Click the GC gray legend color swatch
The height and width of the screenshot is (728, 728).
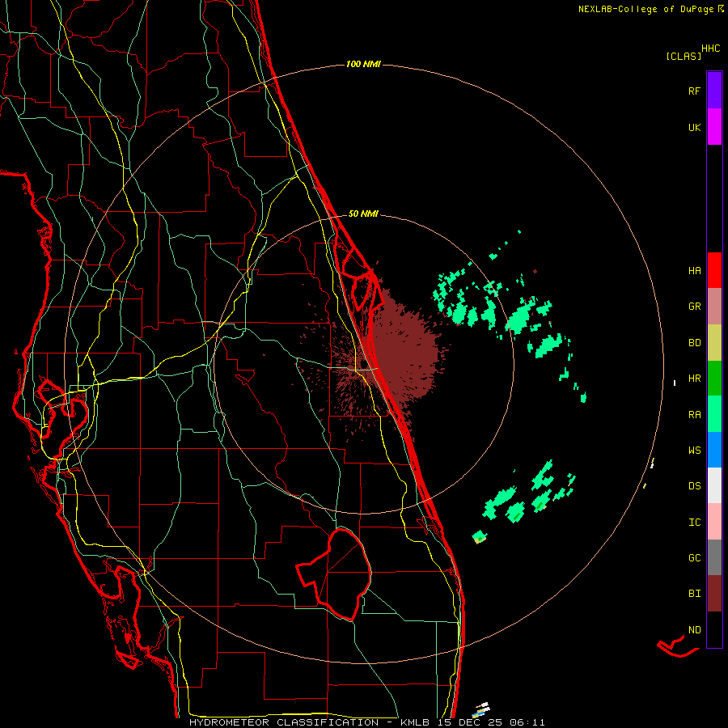[714, 557]
